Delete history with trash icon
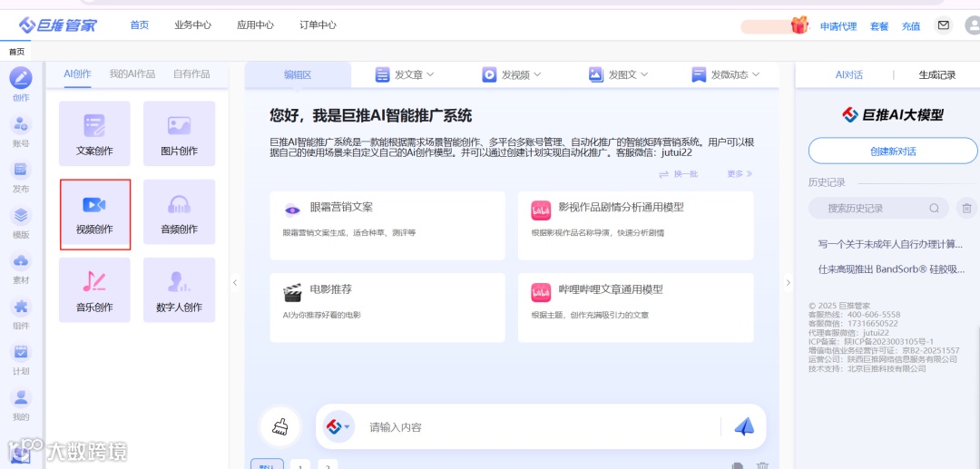This screenshot has width=980, height=469. point(966,208)
